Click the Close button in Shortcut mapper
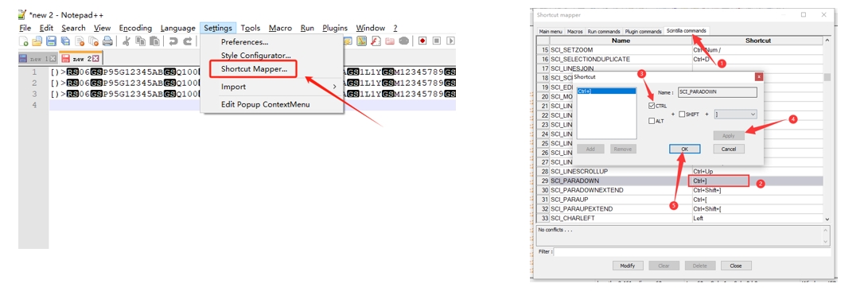This screenshot has height=291, width=868. click(x=736, y=266)
